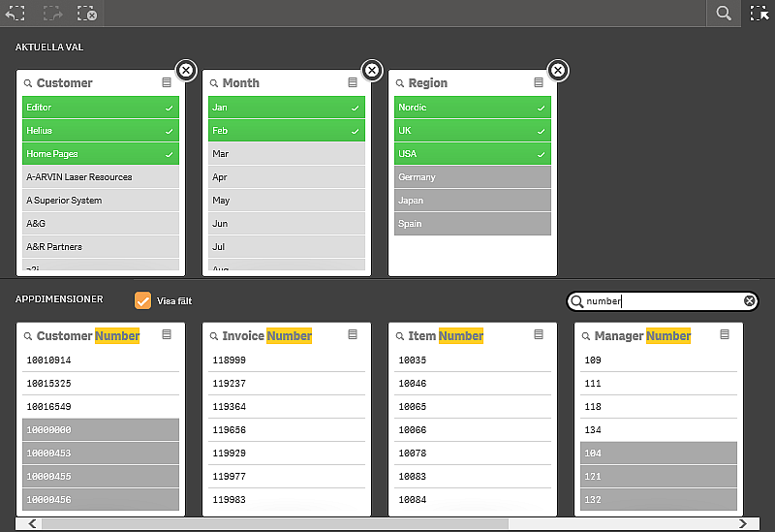Clear all selections icon in toolbar
This screenshot has height=532, width=775.
point(87,13)
